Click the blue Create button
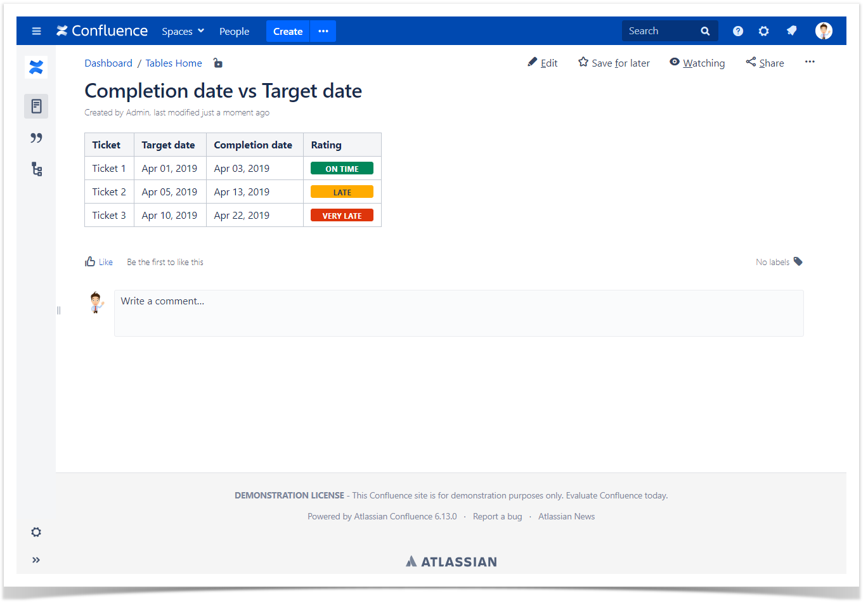868x605 pixels. (287, 31)
